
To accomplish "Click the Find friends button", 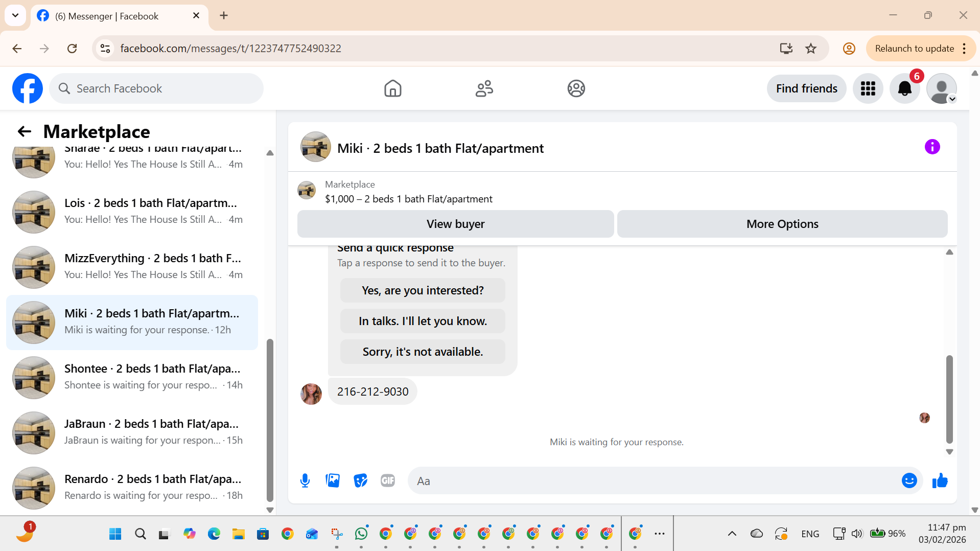I will [806, 88].
